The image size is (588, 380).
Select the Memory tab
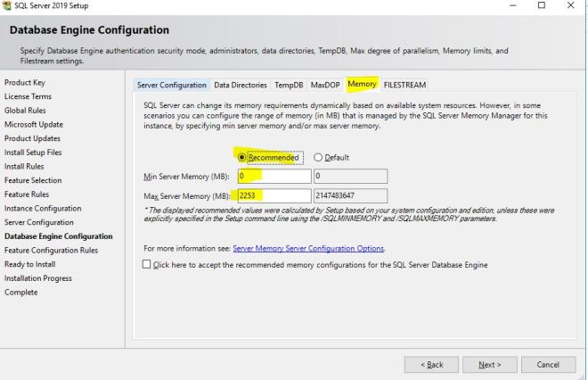[362, 85]
